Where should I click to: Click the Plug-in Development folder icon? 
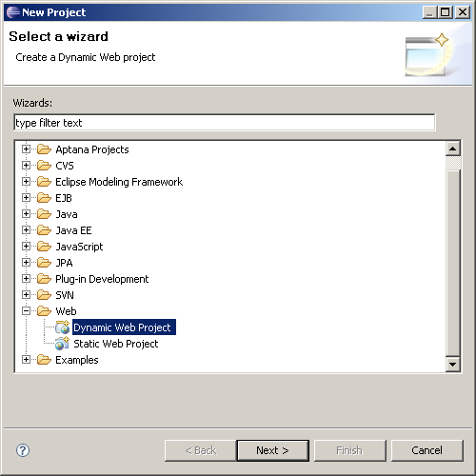point(44,279)
